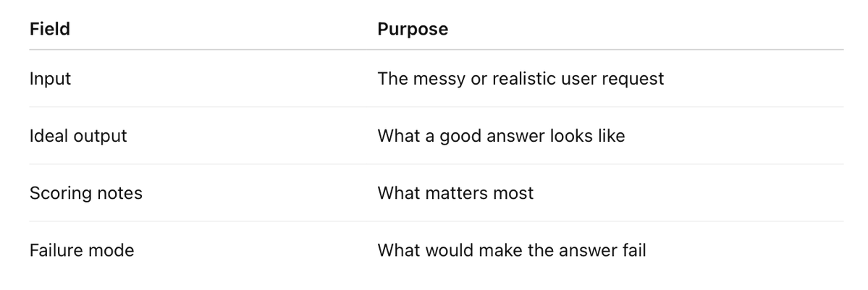Click the word 'good' in Ideal output row
Viewport: 868px width, 290px height.
coord(458,137)
